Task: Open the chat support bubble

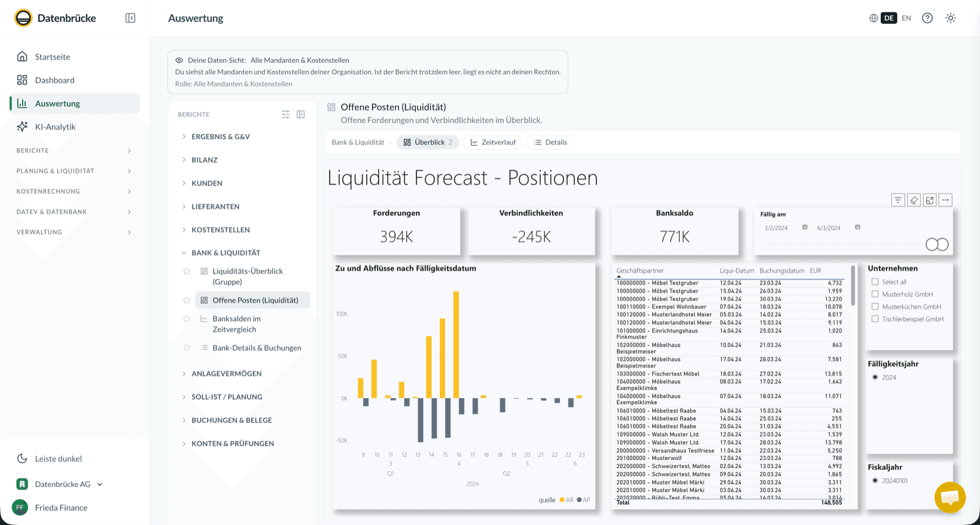Action: pyautogui.click(x=950, y=497)
